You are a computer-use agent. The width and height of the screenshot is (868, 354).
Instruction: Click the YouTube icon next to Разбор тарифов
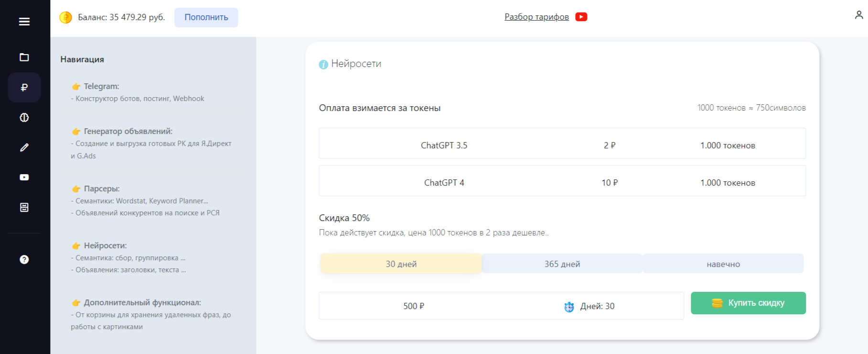[581, 17]
